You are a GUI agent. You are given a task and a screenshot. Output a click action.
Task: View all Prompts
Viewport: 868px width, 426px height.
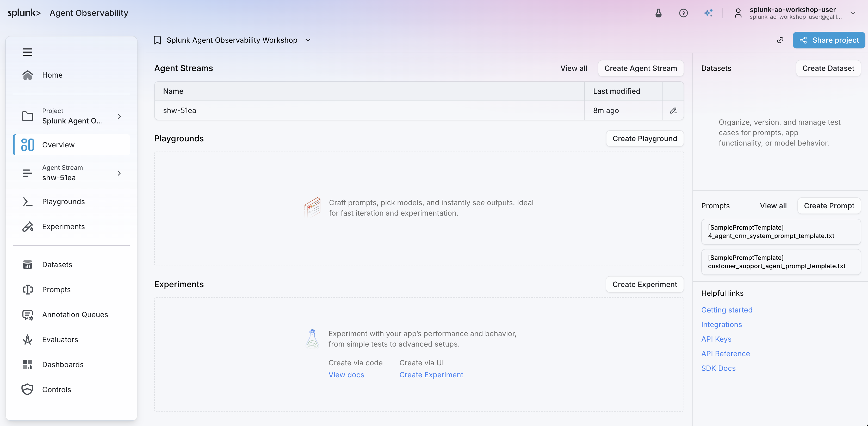tap(773, 206)
